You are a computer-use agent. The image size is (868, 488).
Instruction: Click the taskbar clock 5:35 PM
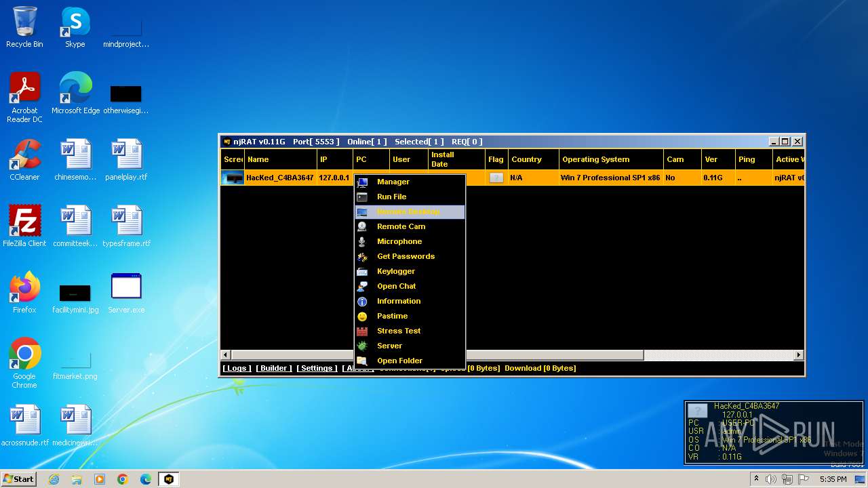[833, 479]
